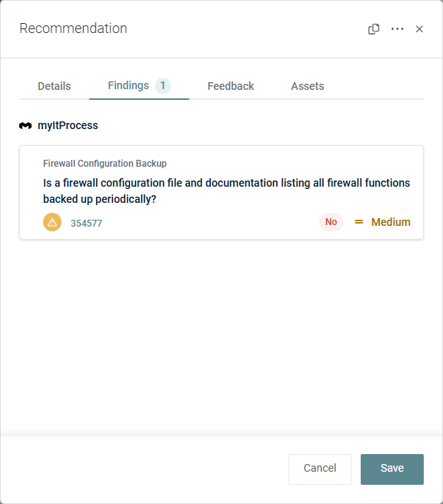Click the Recommendation dialog title
This screenshot has width=443, height=504.
click(73, 28)
